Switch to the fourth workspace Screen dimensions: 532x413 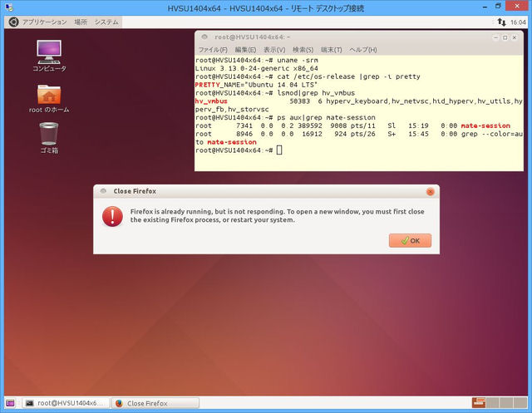click(x=520, y=402)
